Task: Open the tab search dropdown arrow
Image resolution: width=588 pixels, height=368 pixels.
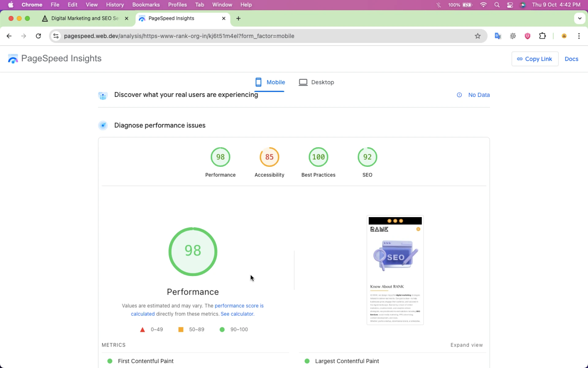Action: tap(579, 18)
